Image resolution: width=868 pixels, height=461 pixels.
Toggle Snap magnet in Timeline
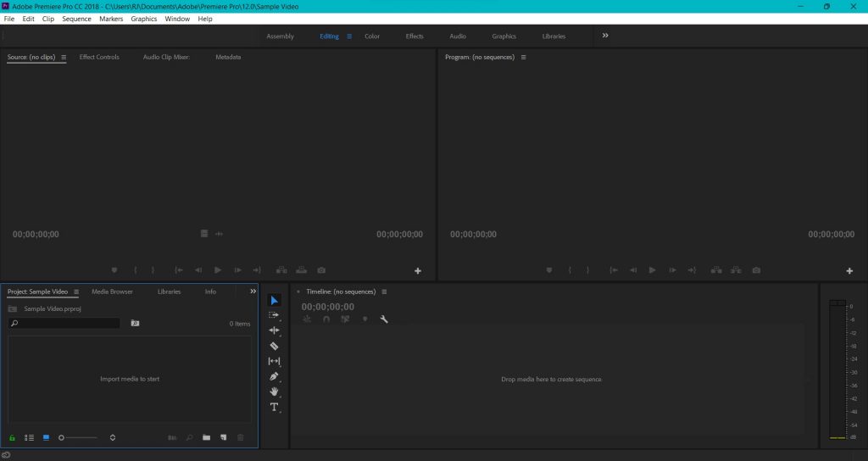(x=326, y=319)
